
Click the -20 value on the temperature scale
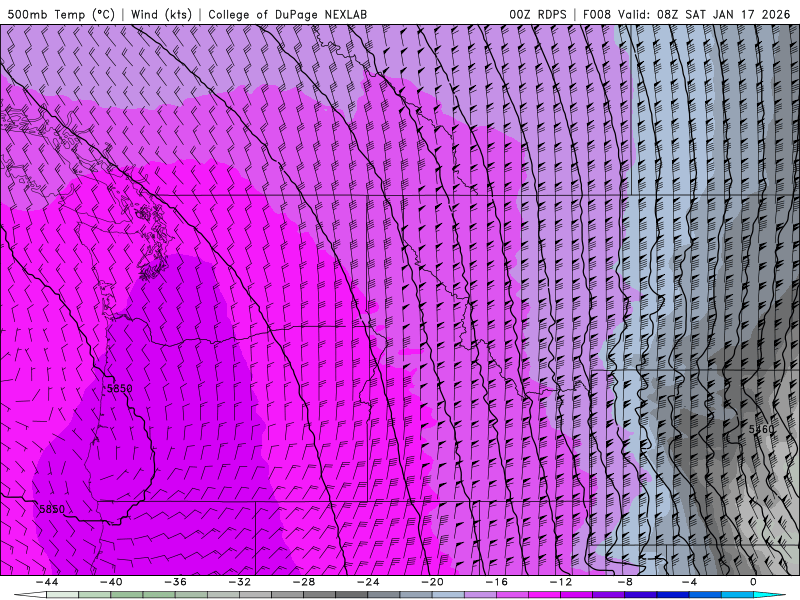pos(433,582)
